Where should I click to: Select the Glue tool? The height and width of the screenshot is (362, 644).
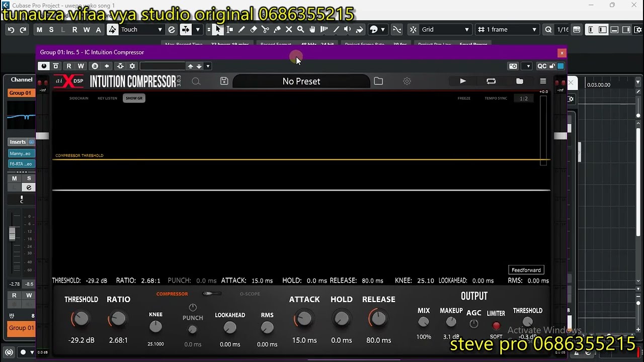coord(277,30)
